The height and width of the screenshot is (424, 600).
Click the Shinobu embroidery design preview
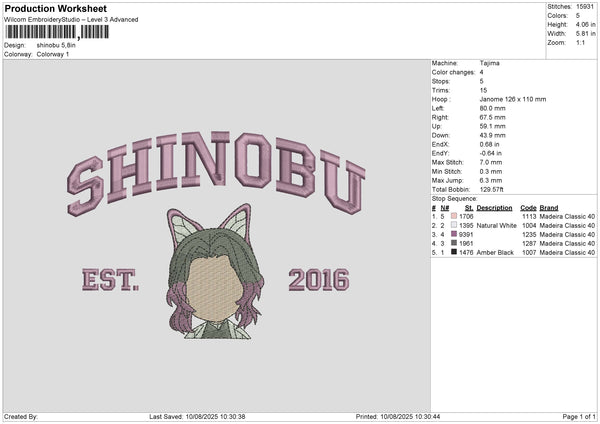click(216, 235)
